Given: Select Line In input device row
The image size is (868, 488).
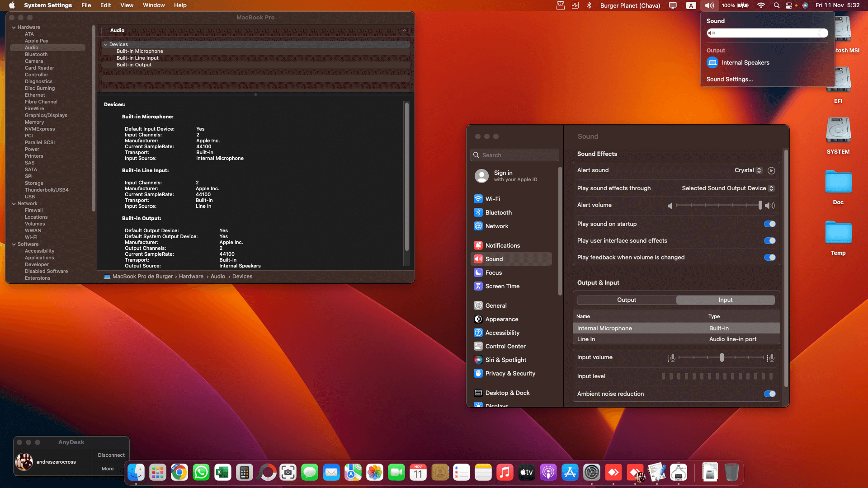Looking at the screenshot, I should pyautogui.click(x=676, y=339).
